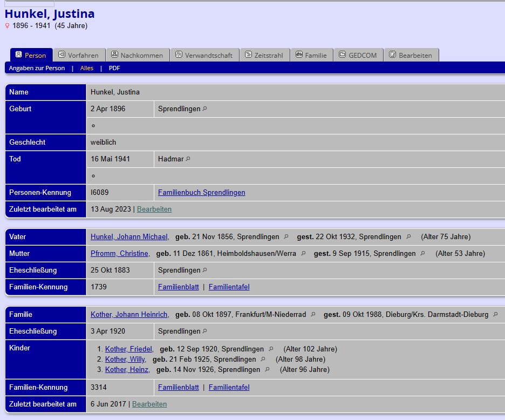Select the Verwandtschaft tab
The height and width of the screenshot is (420, 505).
tap(204, 55)
